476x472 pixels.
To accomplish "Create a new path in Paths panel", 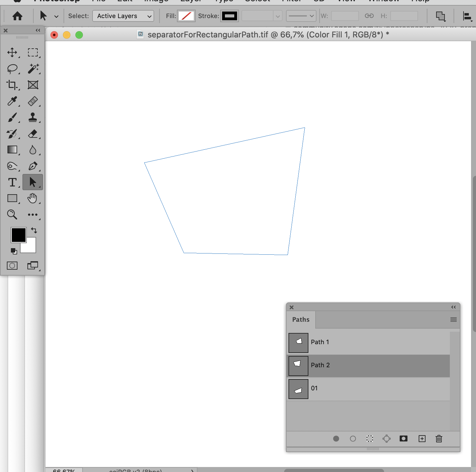I will point(422,439).
